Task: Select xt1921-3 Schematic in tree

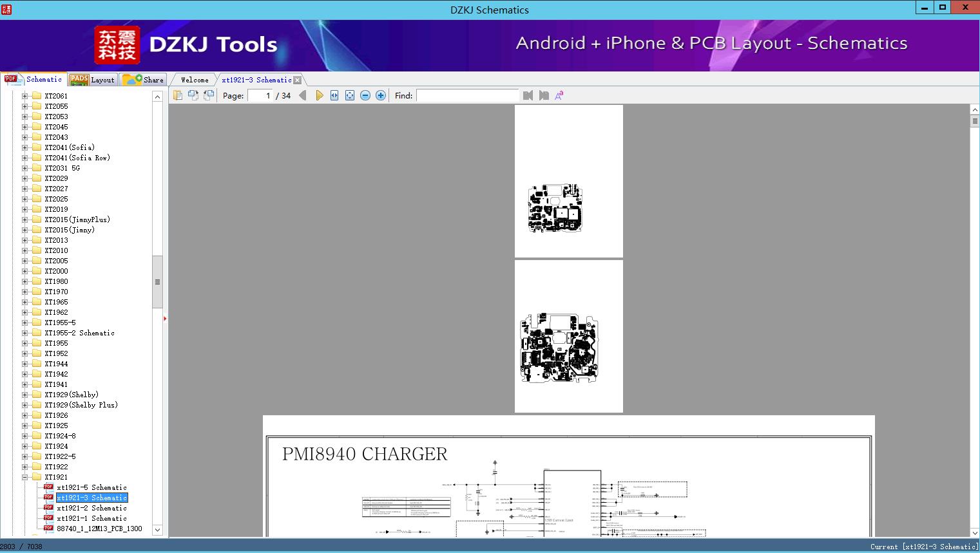Action: (91, 498)
